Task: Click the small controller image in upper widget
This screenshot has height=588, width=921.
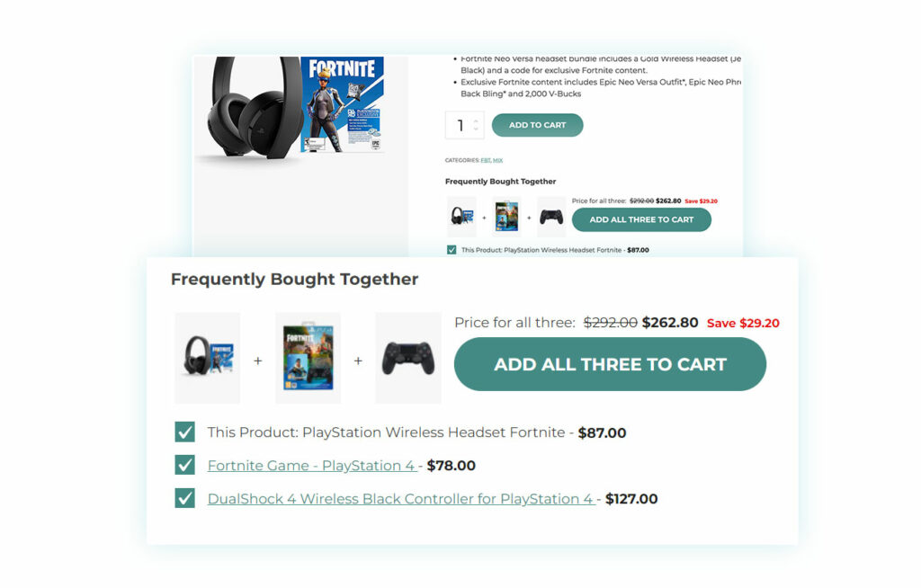Action: point(551,216)
